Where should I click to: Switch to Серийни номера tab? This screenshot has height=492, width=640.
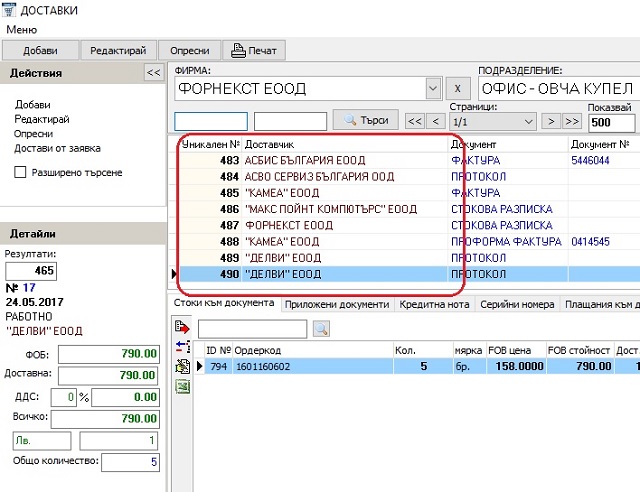coord(517,305)
